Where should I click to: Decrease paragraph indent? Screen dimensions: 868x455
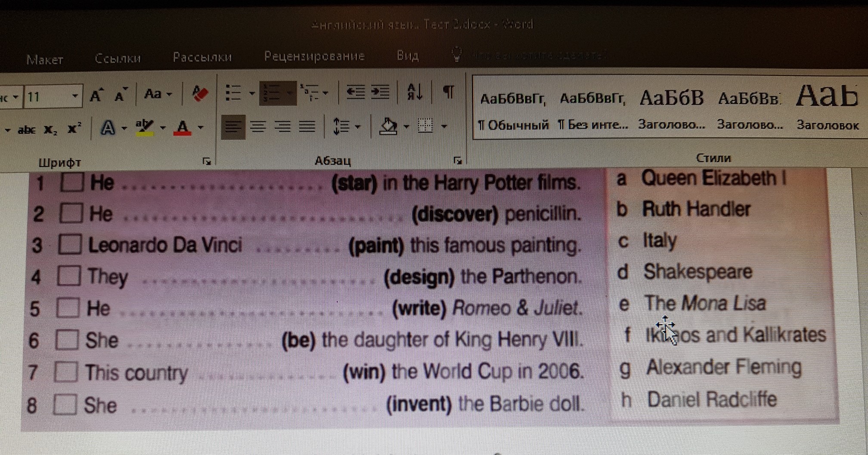355,92
